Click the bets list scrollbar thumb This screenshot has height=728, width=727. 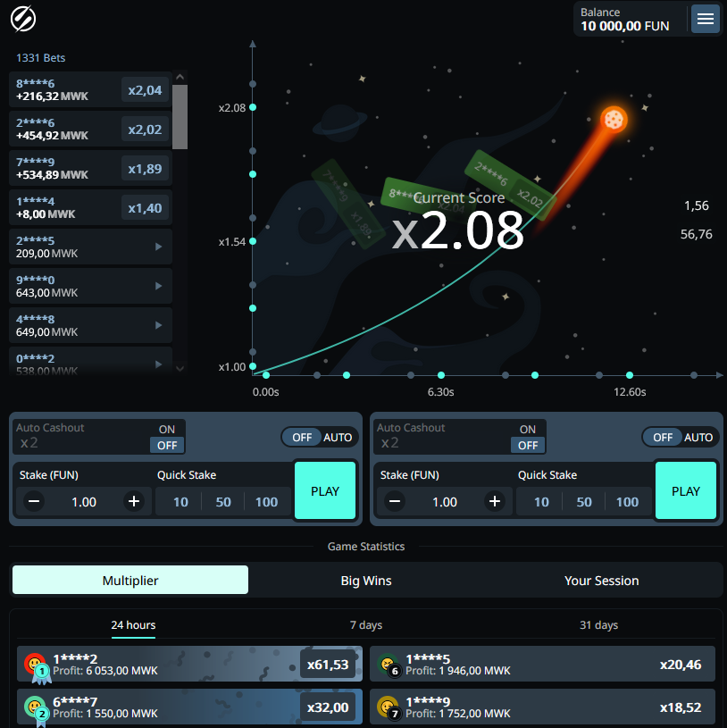[180, 116]
